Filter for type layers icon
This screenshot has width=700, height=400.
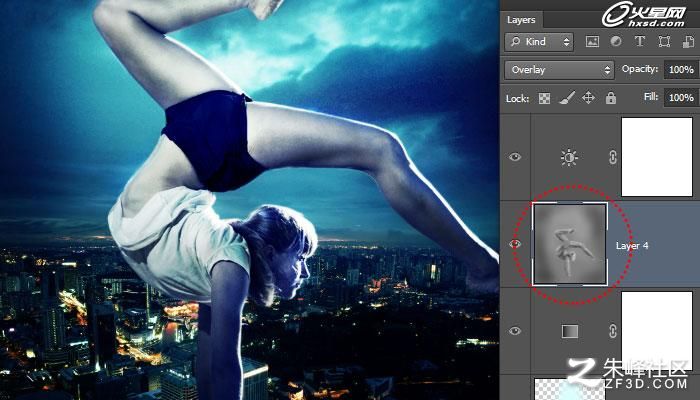(x=640, y=42)
